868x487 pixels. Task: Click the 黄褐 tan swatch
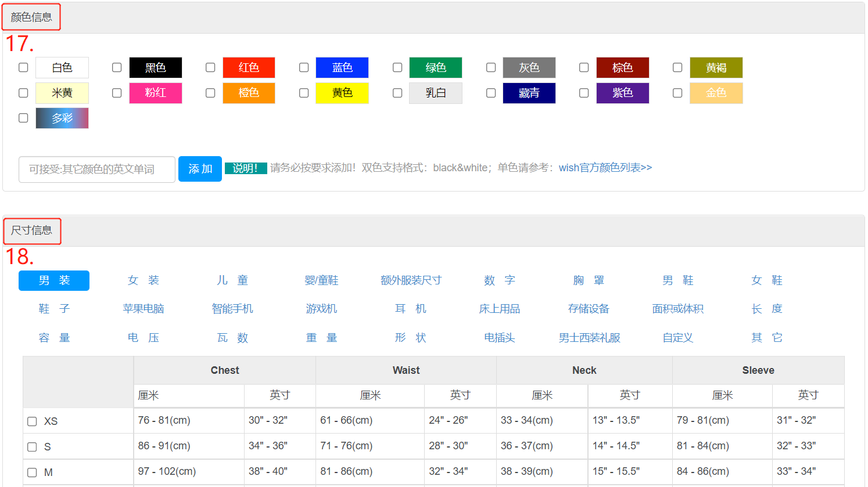click(x=716, y=67)
